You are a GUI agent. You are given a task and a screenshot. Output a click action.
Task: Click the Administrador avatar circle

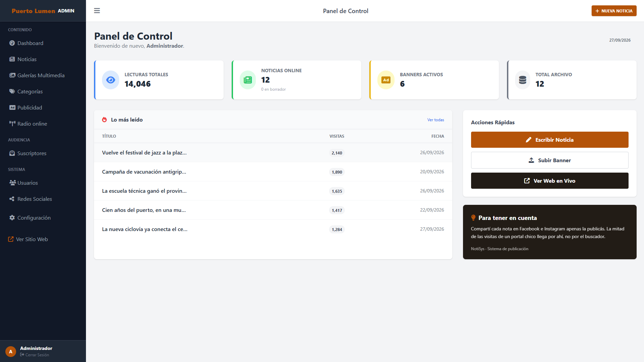pyautogui.click(x=11, y=352)
